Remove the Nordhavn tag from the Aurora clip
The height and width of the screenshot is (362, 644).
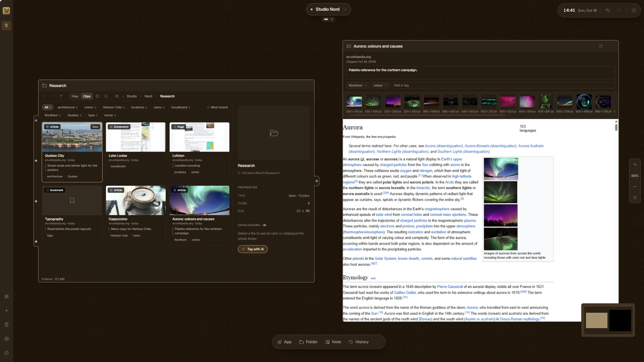366,85
